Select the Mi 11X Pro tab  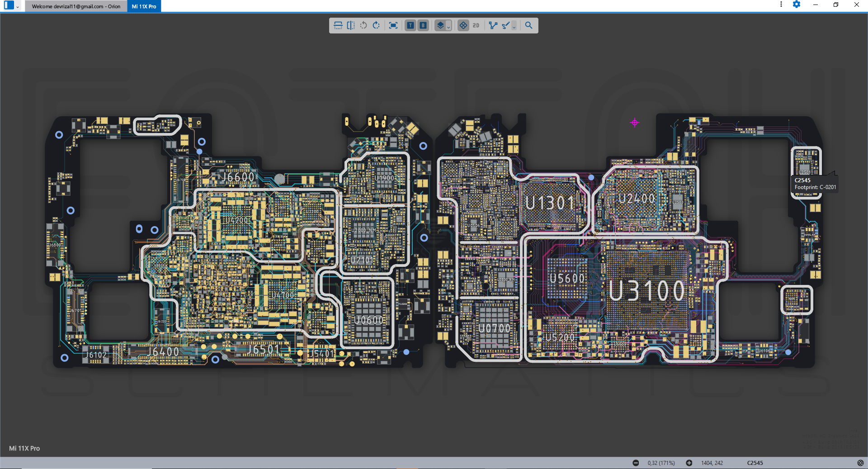144,6
